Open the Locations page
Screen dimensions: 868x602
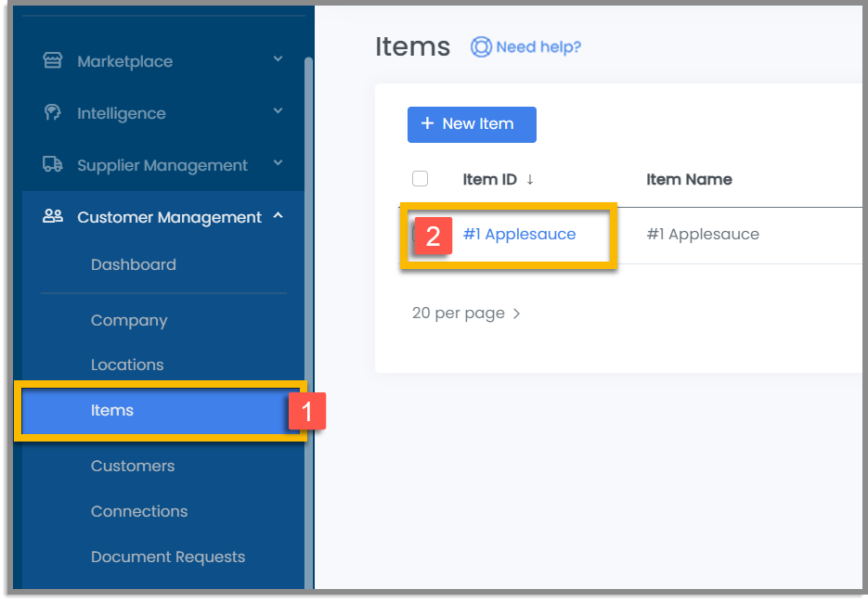(x=127, y=365)
